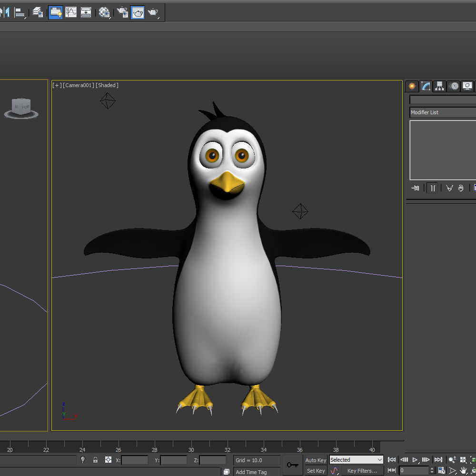
Task: Toggle Set Key mode
Action: click(316, 471)
